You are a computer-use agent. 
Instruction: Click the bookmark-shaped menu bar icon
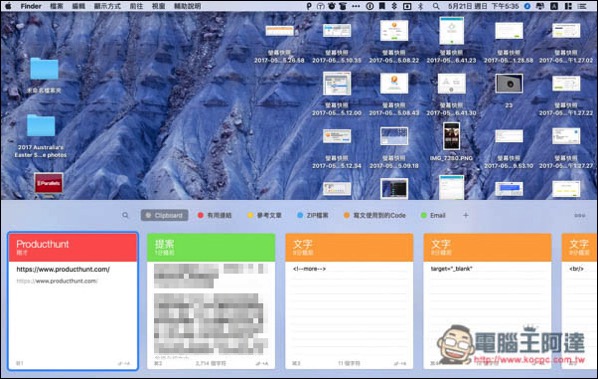click(382, 6)
